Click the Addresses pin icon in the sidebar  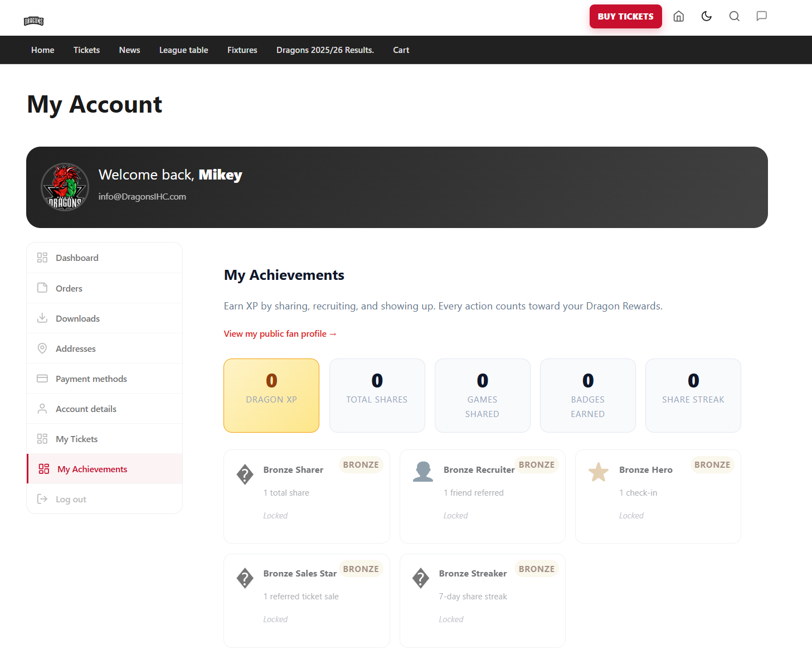[x=42, y=348]
